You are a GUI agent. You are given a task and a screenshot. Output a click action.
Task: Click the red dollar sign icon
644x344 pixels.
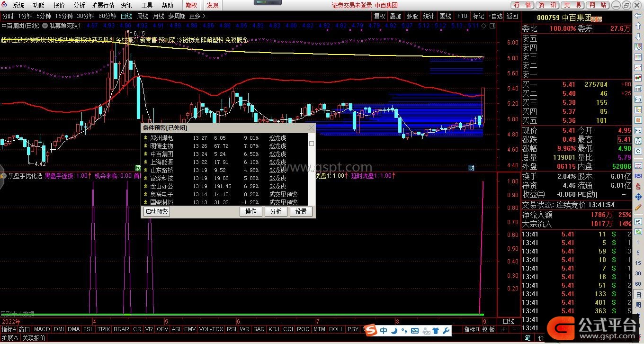[x=638, y=186]
